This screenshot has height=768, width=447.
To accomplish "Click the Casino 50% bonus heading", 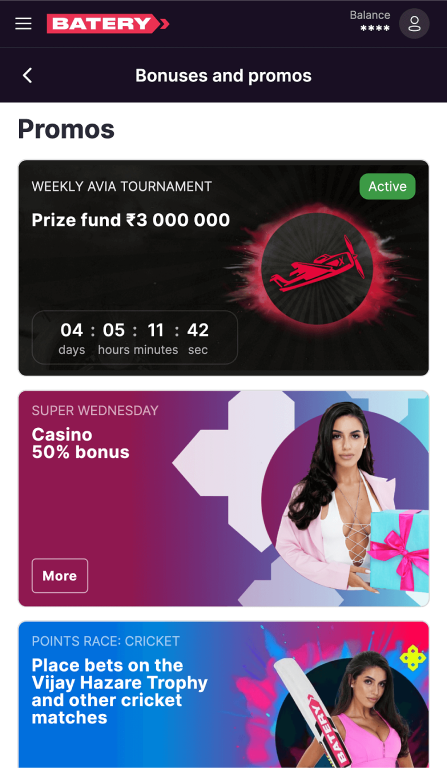I will (81, 443).
